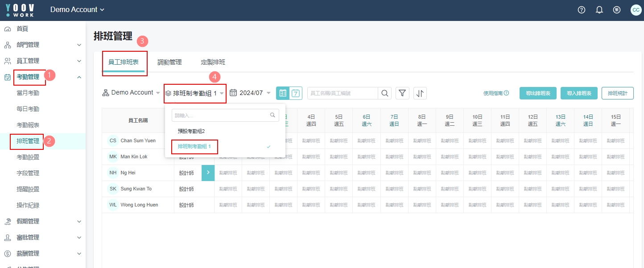
Task: Click the 排班統計 button
Action: click(617, 93)
